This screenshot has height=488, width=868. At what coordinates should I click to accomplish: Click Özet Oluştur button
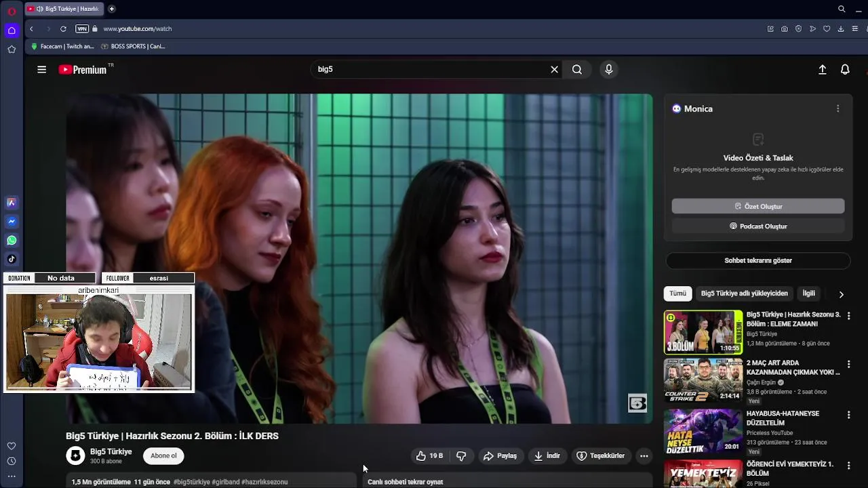tap(758, 206)
